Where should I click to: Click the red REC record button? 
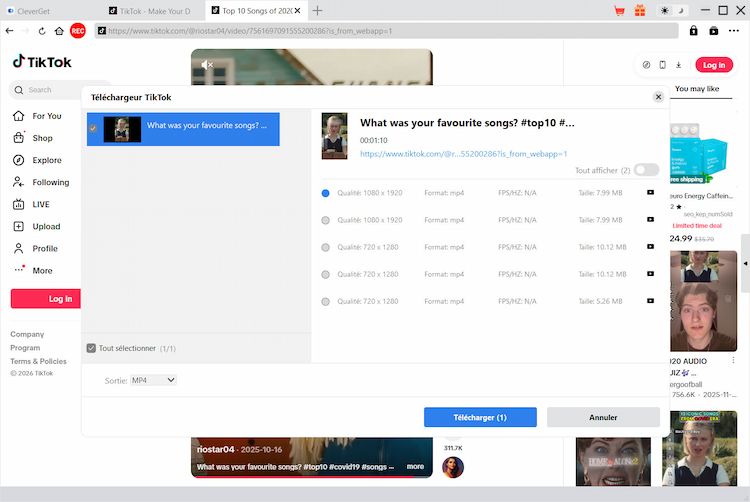click(x=77, y=31)
